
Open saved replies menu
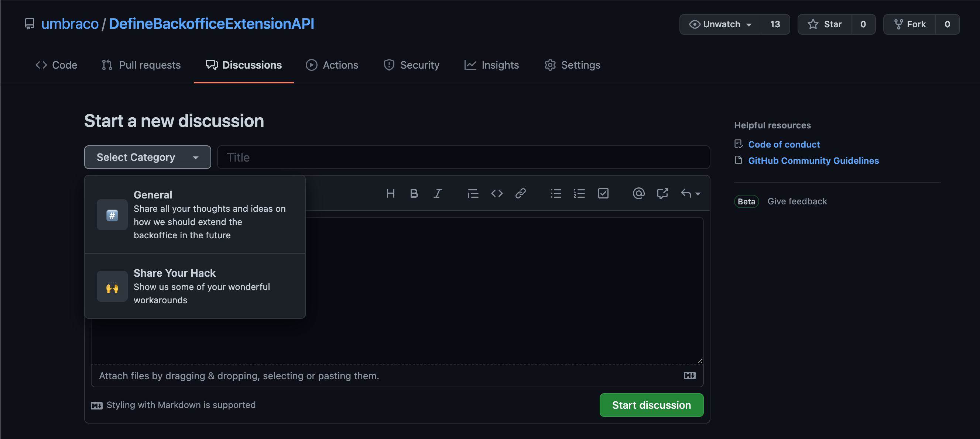(x=690, y=193)
